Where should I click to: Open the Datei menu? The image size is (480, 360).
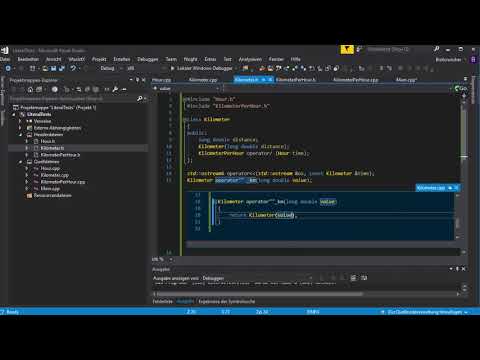point(5,59)
